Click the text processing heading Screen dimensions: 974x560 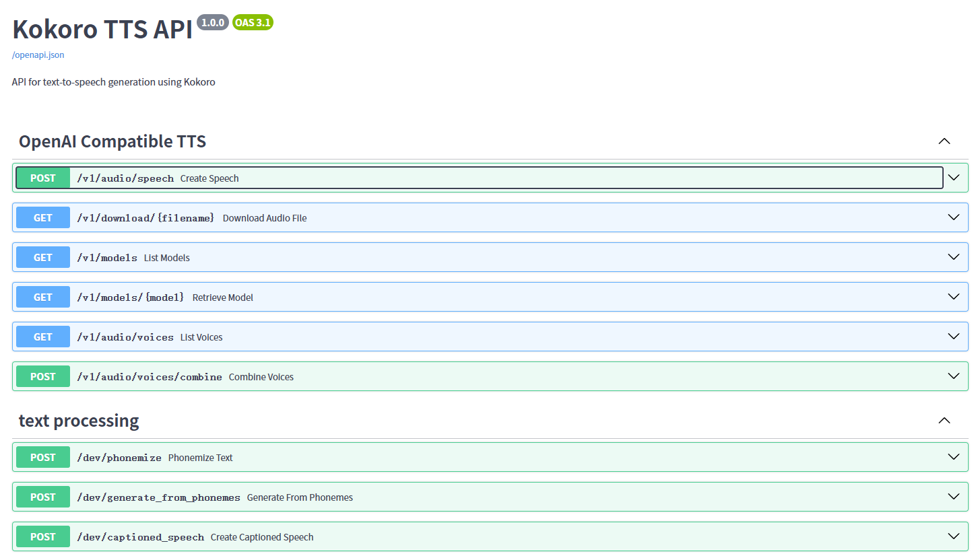pyautogui.click(x=79, y=421)
